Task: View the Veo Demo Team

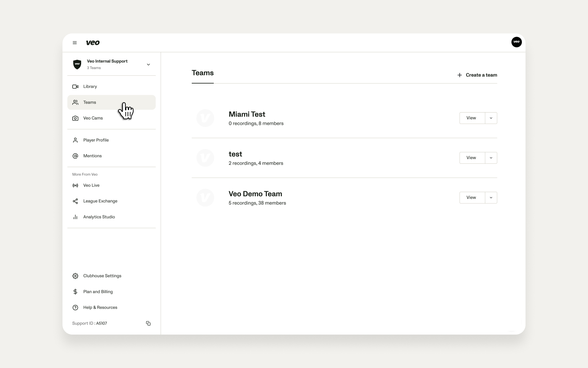Action: click(x=472, y=197)
